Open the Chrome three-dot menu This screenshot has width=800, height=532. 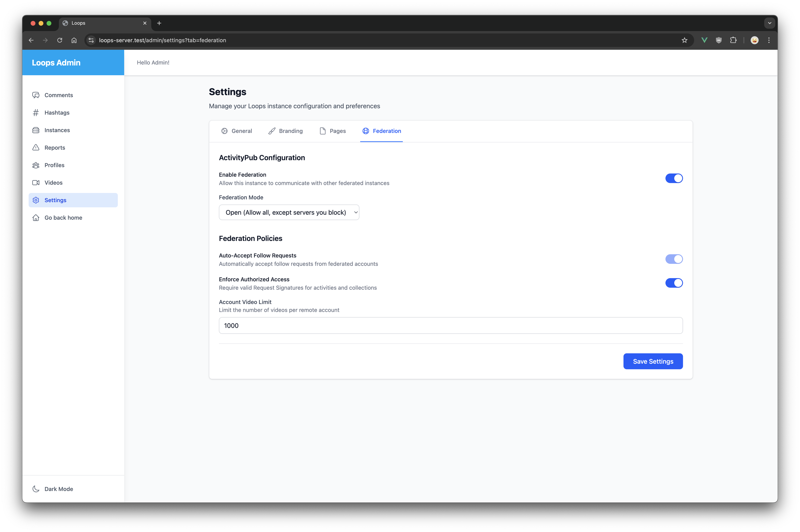tap(769, 40)
